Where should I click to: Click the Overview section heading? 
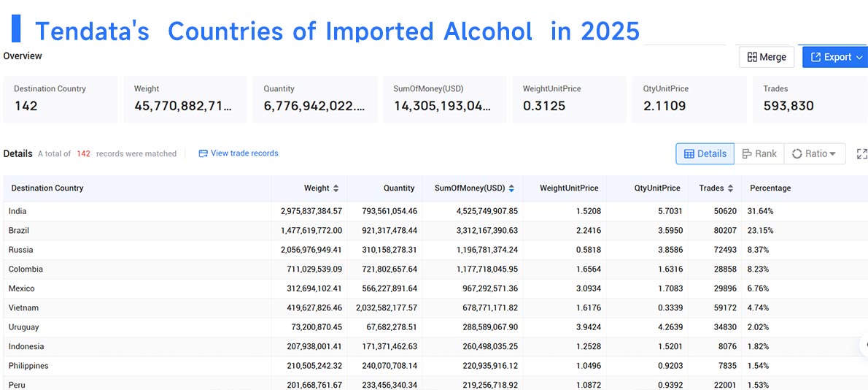click(x=22, y=56)
